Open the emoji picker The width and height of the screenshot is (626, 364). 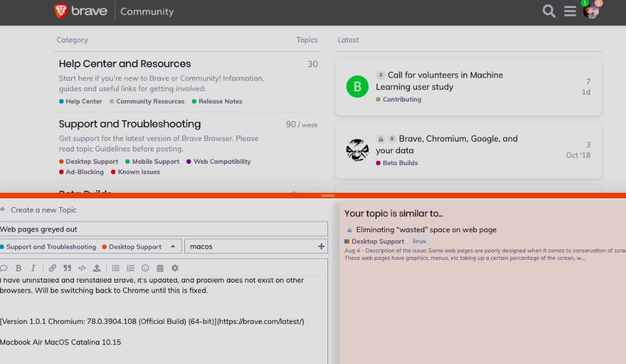tap(146, 268)
